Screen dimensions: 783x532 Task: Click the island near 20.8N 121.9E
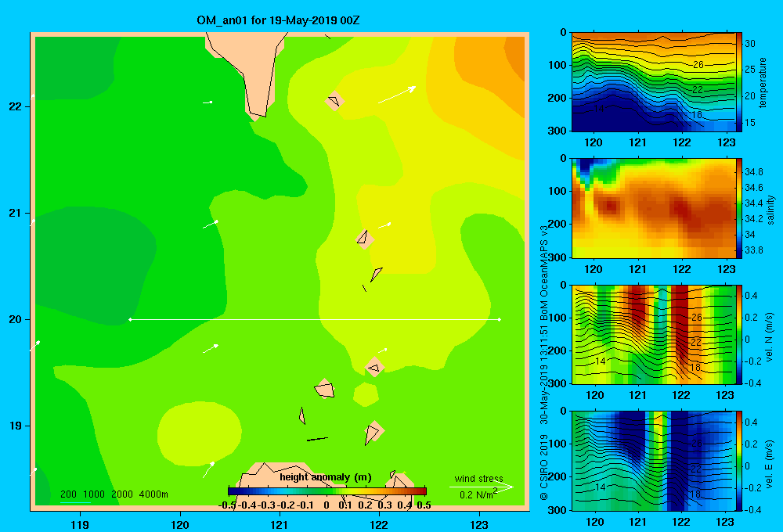click(x=365, y=239)
